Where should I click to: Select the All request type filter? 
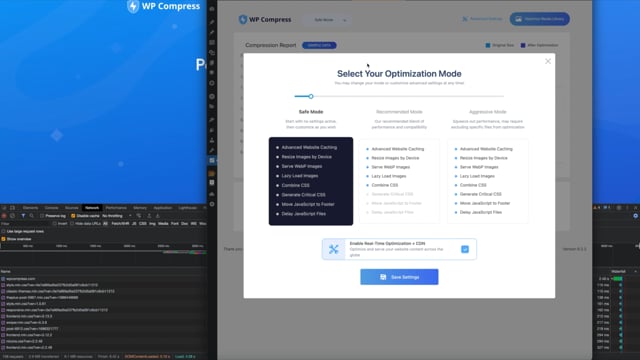coord(105,224)
